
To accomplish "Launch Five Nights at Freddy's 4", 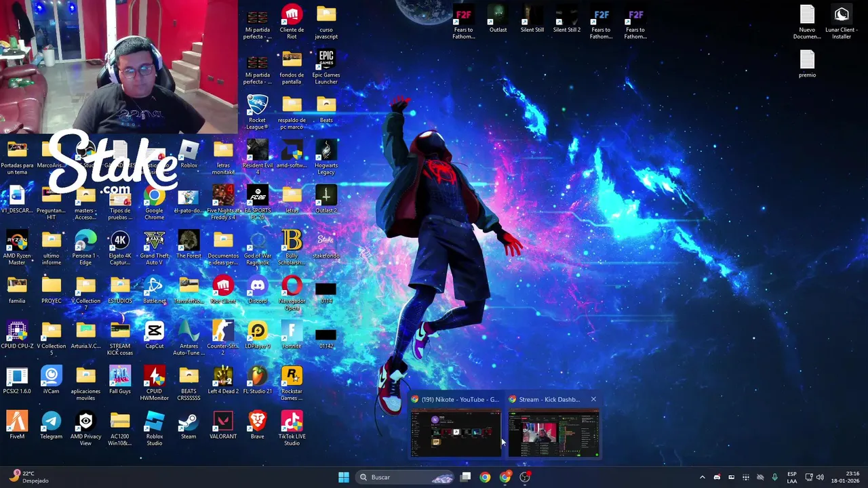I will 223,203.
